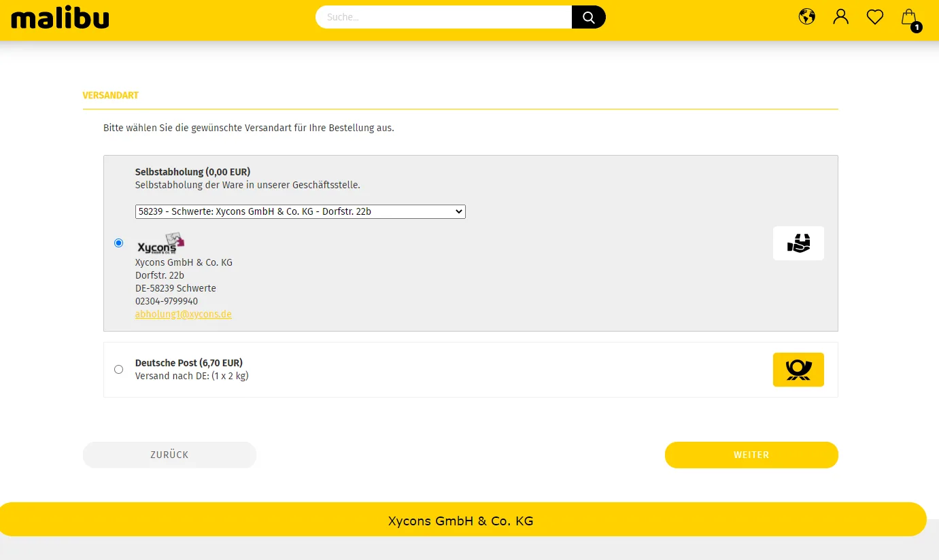
Task: Open the language globe icon
Action: point(806,16)
